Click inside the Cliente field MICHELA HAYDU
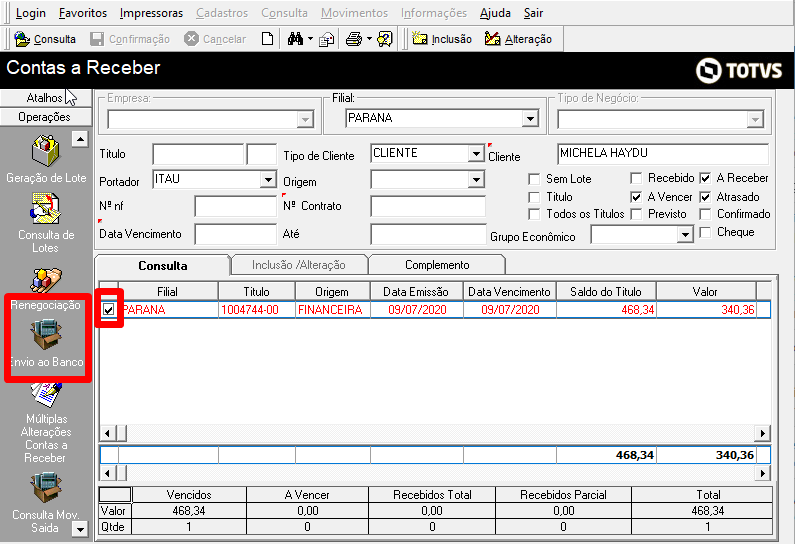The width and height of the screenshot is (795, 544). (x=663, y=154)
